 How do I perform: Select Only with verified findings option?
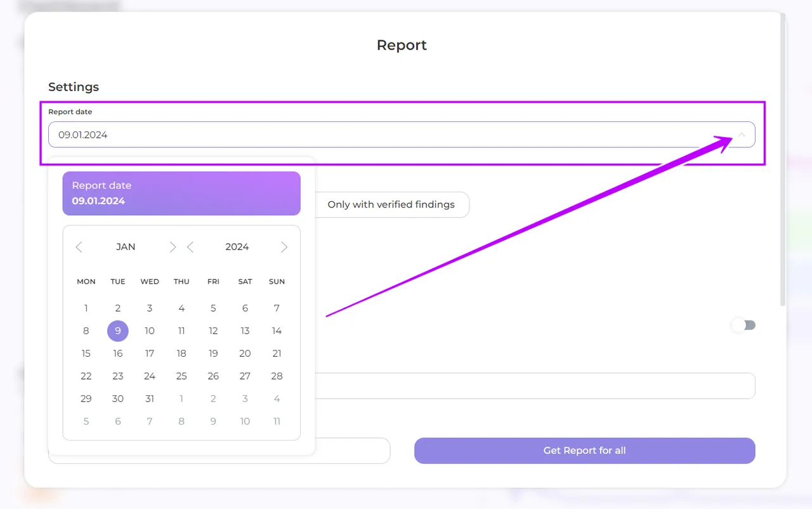click(391, 204)
